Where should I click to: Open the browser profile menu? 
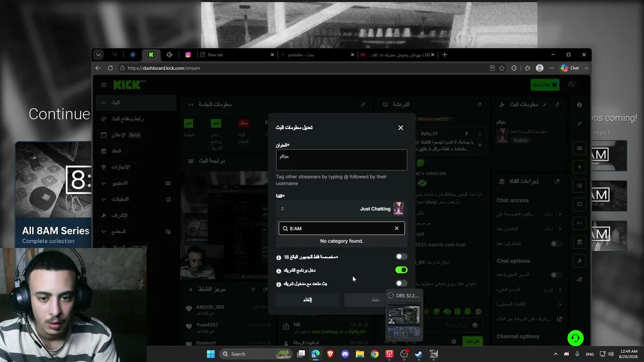(x=540, y=68)
